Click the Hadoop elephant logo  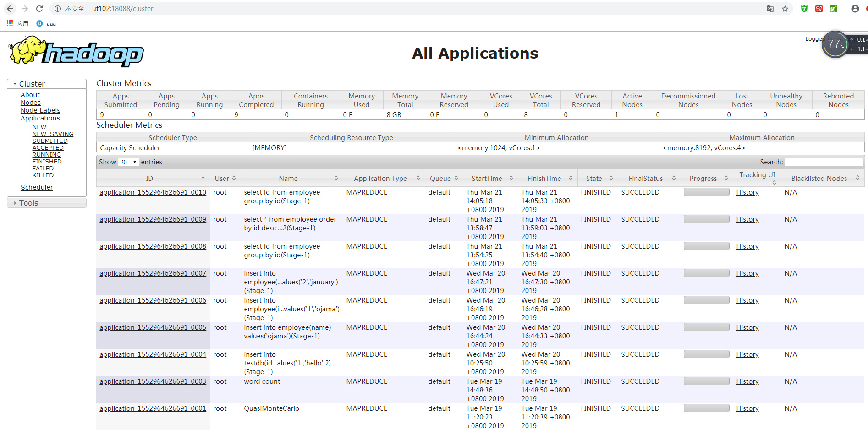(x=76, y=51)
